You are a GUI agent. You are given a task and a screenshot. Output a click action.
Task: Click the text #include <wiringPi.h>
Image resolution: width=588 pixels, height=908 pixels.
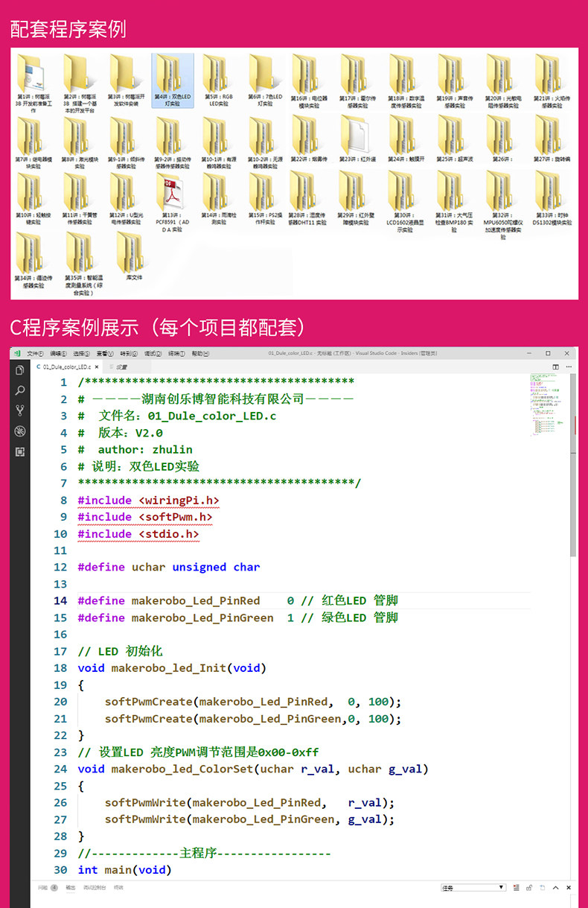coord(148,500)
